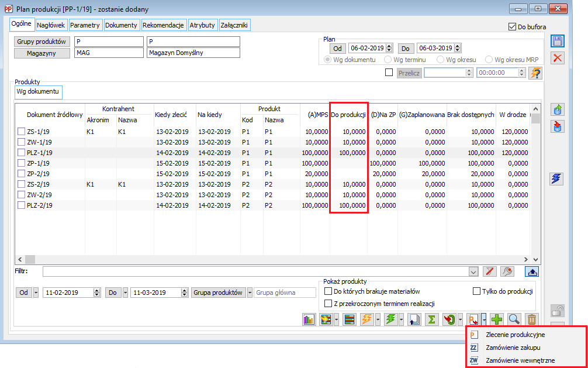Image resolution: width=588 pixels, height=368 pixels.
Task: Open the Dokumenty tab
Action: (121, 25)
